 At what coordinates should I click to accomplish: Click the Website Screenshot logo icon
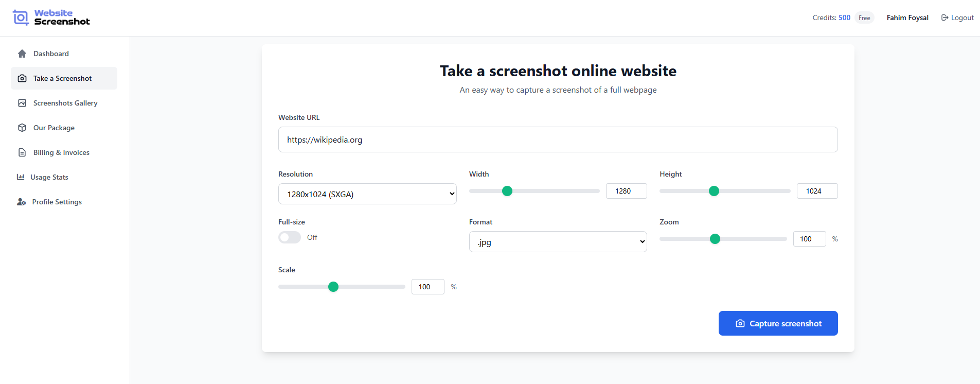click(21, 18)
